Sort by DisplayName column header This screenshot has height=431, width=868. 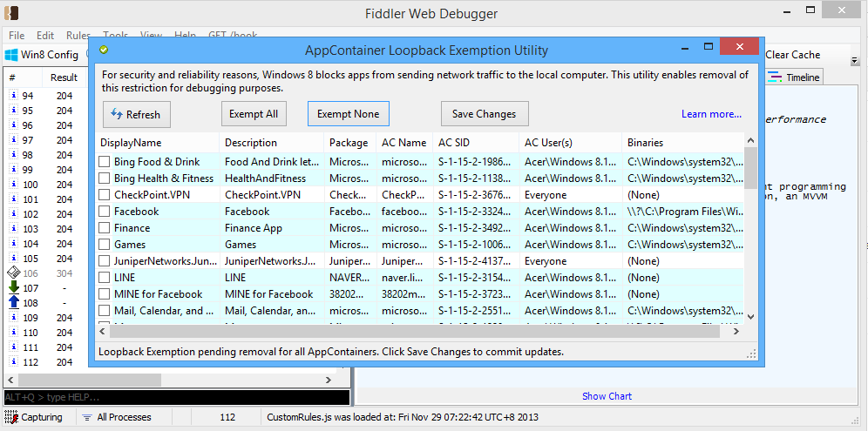tap(158, 143)
